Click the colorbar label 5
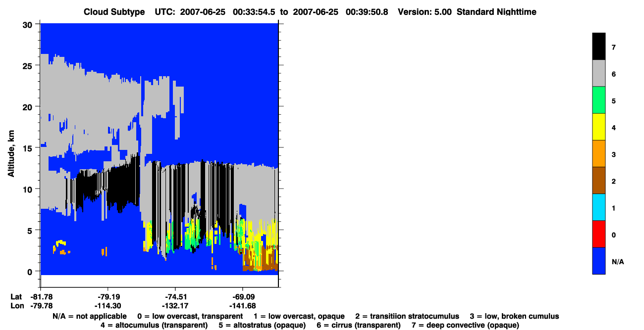Viewport: 644px width, 330px height. [x=613, y=101]
